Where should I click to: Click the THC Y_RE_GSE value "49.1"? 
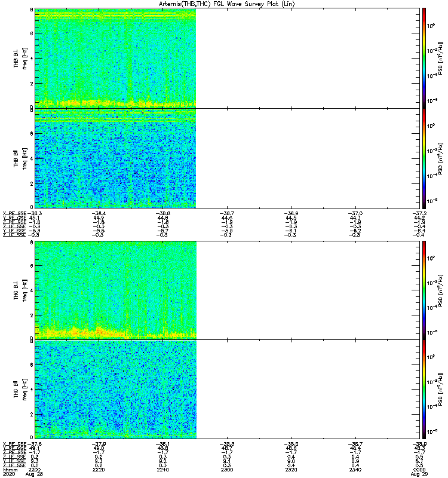tap(35, 449)
